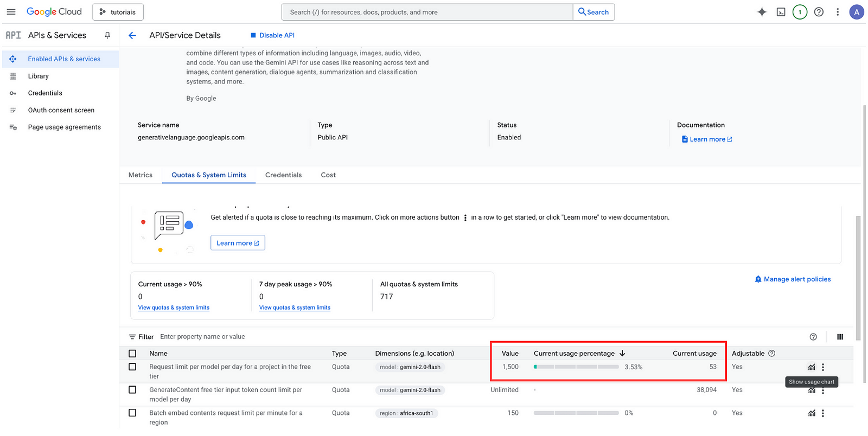Open column display options icon
This screenshot has height=436, width=868.
[840, 337]
